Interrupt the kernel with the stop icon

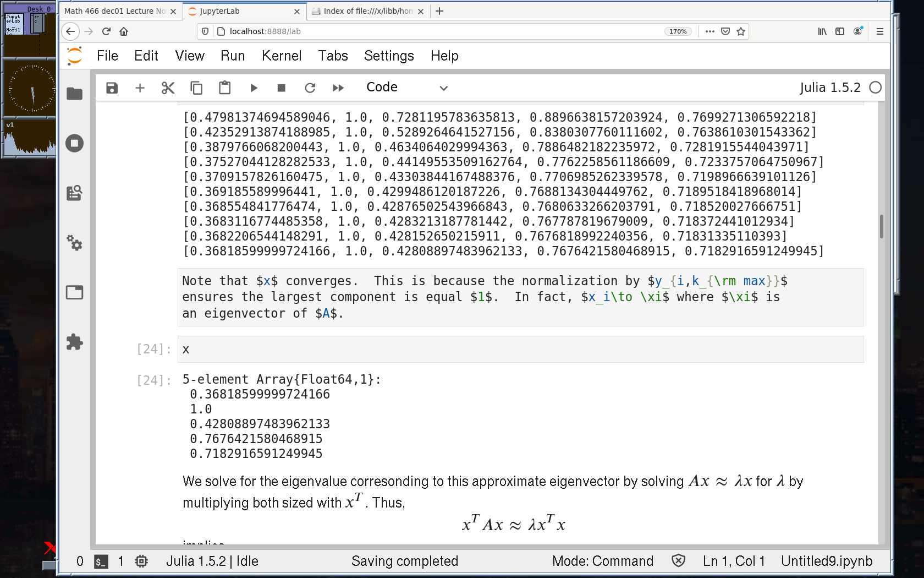click(x=282, y=88)
